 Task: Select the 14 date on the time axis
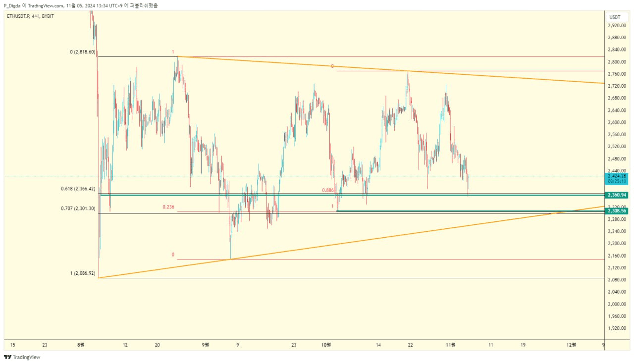[378, 345]
